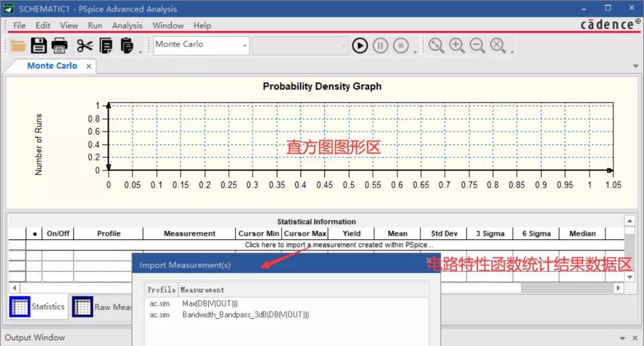This screenshot has width=644, height=346.
Task: Click the Cursor Min column header
Action: coord(258,233)
